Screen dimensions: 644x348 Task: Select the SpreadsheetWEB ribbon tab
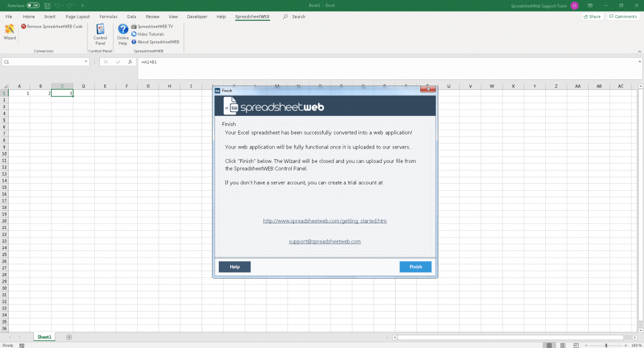tap(252, 16)
